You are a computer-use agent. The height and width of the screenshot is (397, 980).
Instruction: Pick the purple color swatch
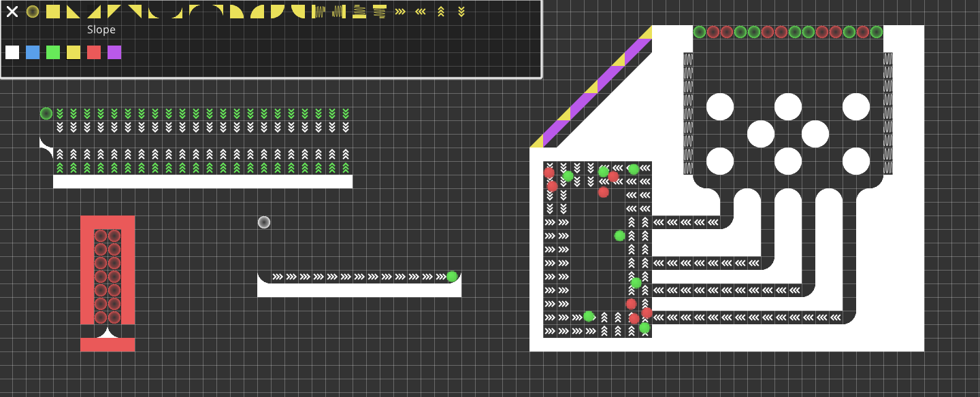[114, 52]
